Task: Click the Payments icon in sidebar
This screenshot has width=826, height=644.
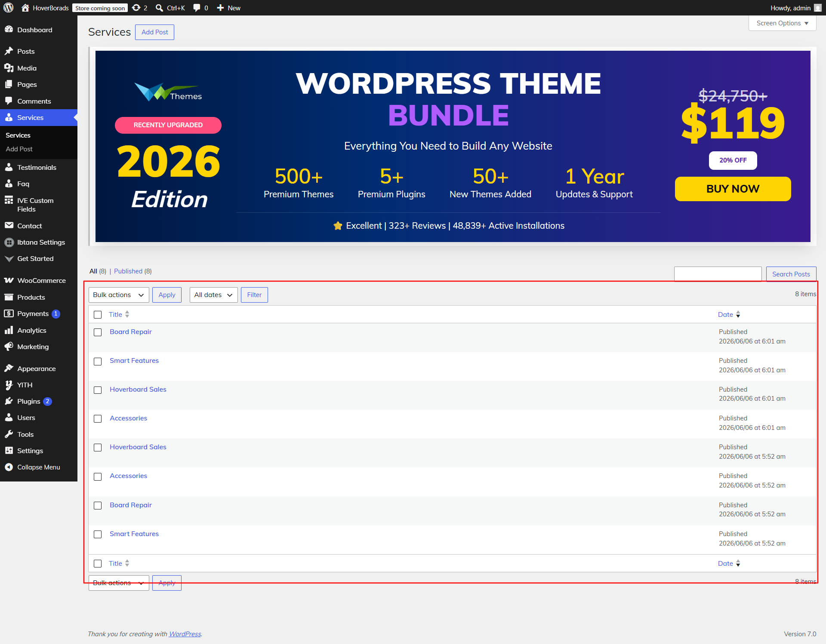Action: pyautogui.click(x=9, y=313)
